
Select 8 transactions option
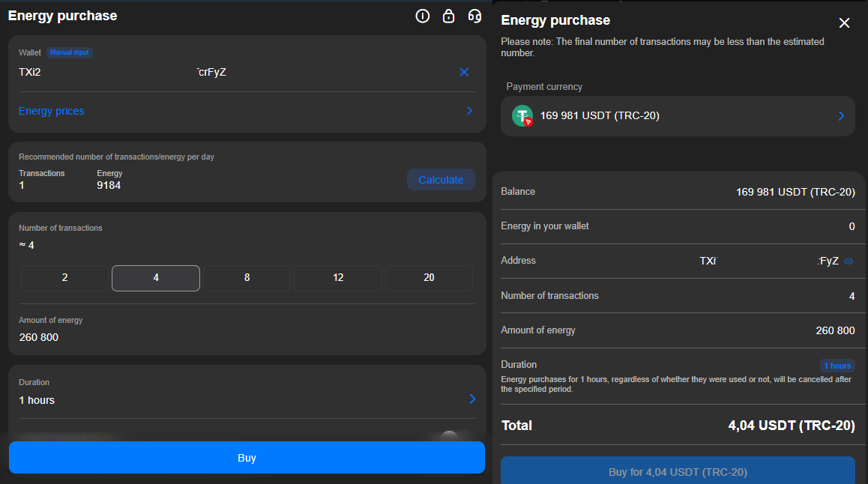247,278
